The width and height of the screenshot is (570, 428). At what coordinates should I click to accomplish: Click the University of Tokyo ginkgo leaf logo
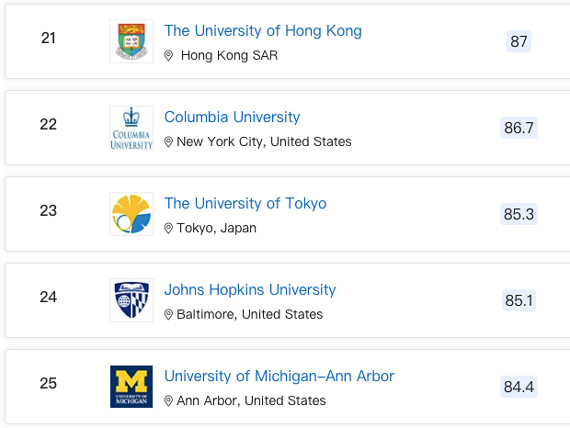tap(131, 214)
